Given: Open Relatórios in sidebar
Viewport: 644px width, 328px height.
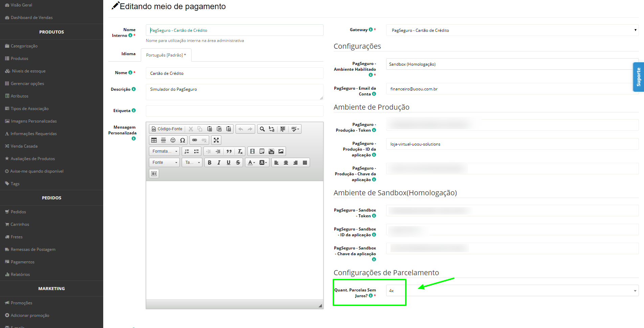Looking at the screenshot, I should [x=20, y=275].
